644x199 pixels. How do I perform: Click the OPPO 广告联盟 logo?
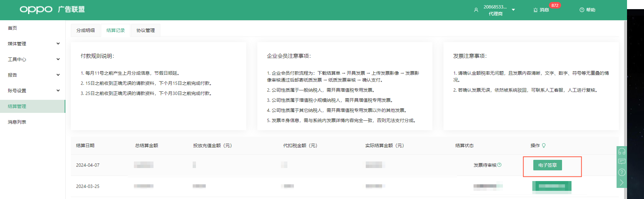52,9
